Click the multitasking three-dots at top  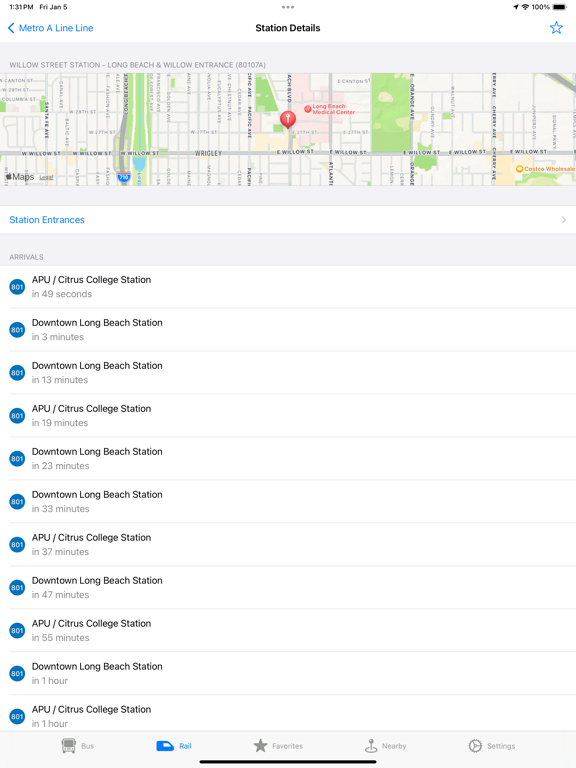pos(288,7)
